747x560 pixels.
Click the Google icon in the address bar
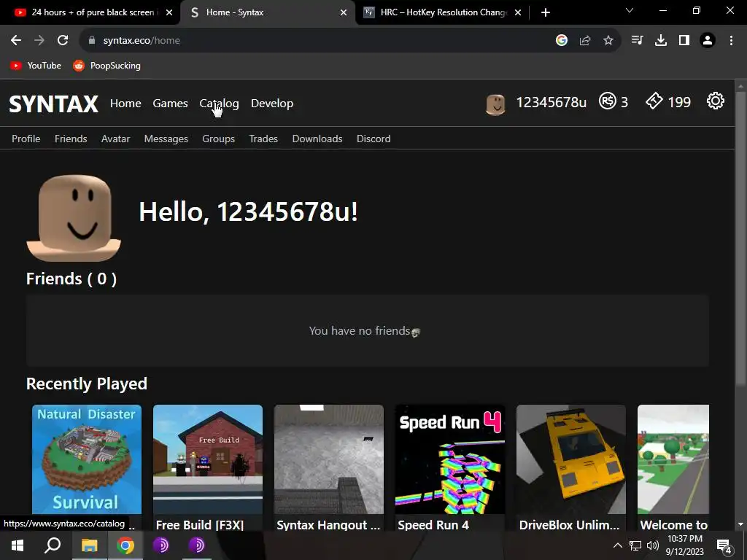(x=562, y=41)
